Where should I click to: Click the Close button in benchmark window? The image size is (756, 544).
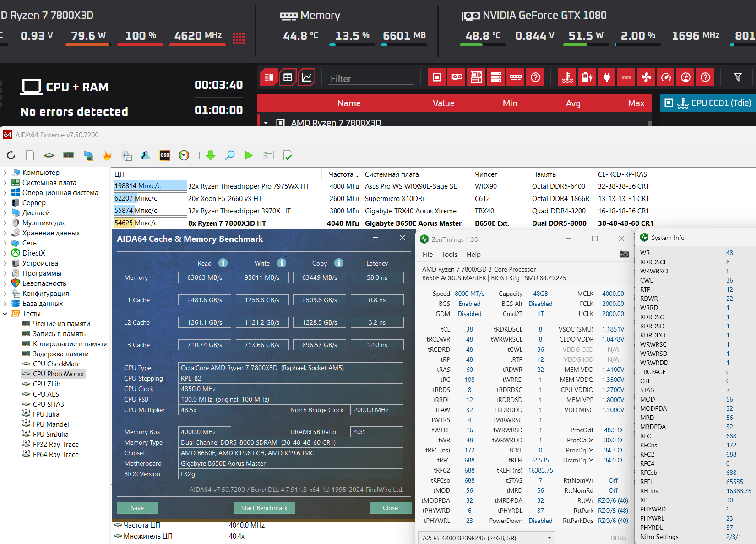pos(390,508)
